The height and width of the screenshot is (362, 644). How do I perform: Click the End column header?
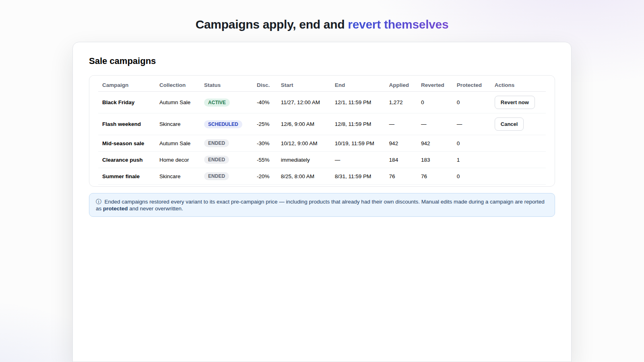(340, 85)
